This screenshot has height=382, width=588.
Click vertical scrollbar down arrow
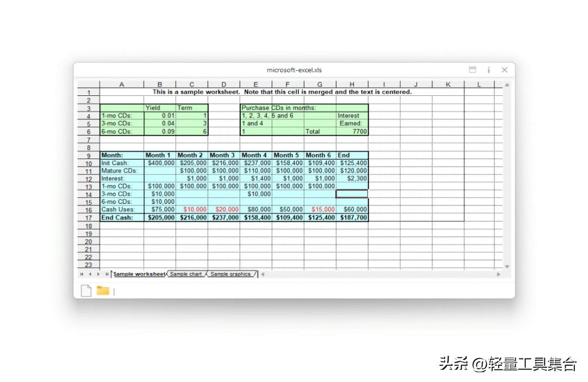click(x=507, y=266)
